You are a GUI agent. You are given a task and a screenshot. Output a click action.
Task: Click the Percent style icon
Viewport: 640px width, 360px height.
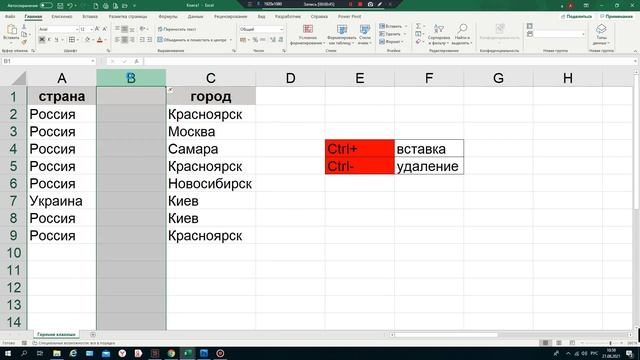pyautogui.click(x=255, y=40)
